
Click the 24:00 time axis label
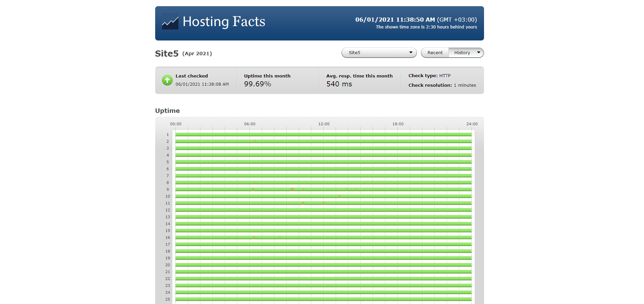coord(472,124)
